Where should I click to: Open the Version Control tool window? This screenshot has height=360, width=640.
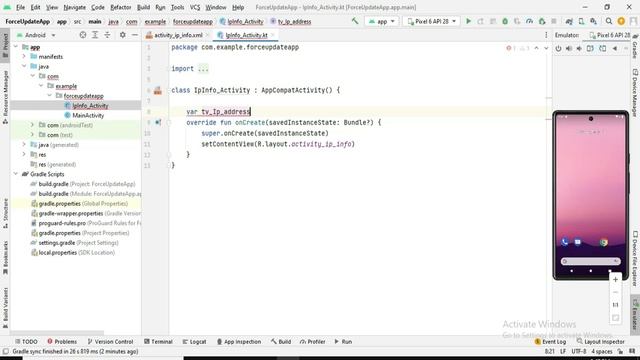pos(110,342)
